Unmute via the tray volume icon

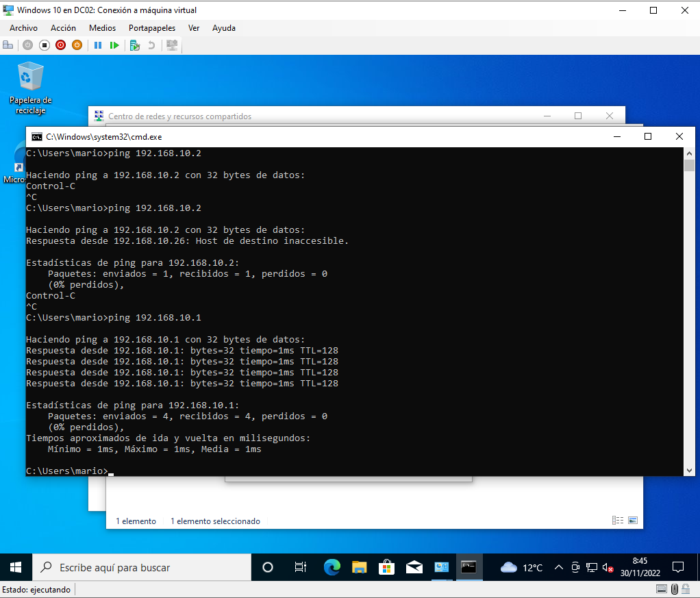608,567
